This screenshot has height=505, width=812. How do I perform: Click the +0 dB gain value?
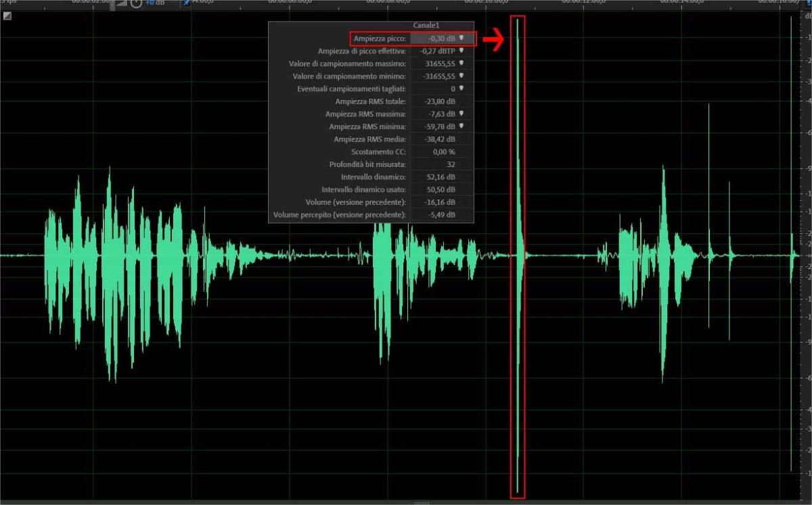click(x=155, y=3)
